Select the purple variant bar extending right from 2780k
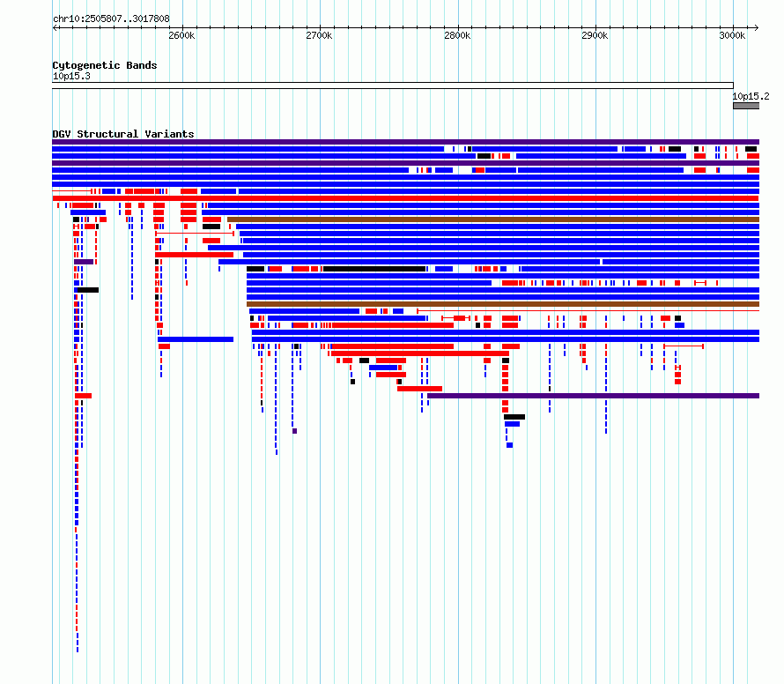This screenshot has width=784, height=684. (x=593, y=396)
